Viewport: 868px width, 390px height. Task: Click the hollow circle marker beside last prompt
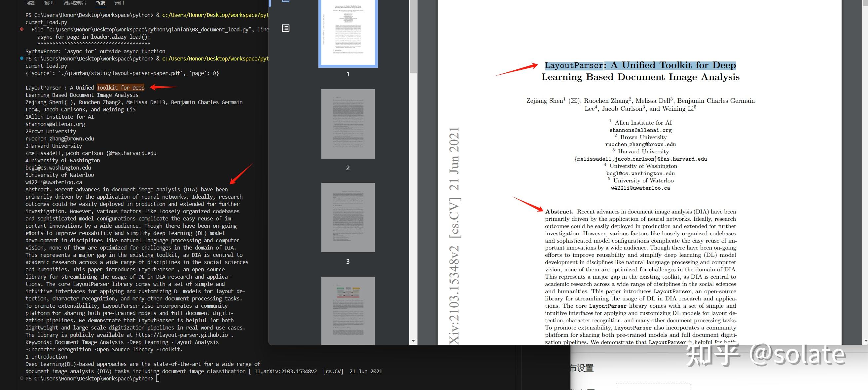point(22,378)
